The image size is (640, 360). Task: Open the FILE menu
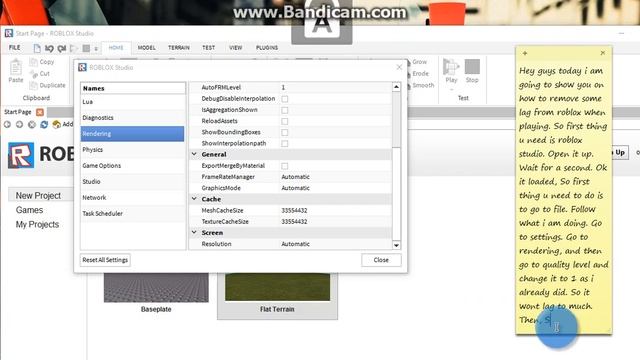tap(15, 48)
